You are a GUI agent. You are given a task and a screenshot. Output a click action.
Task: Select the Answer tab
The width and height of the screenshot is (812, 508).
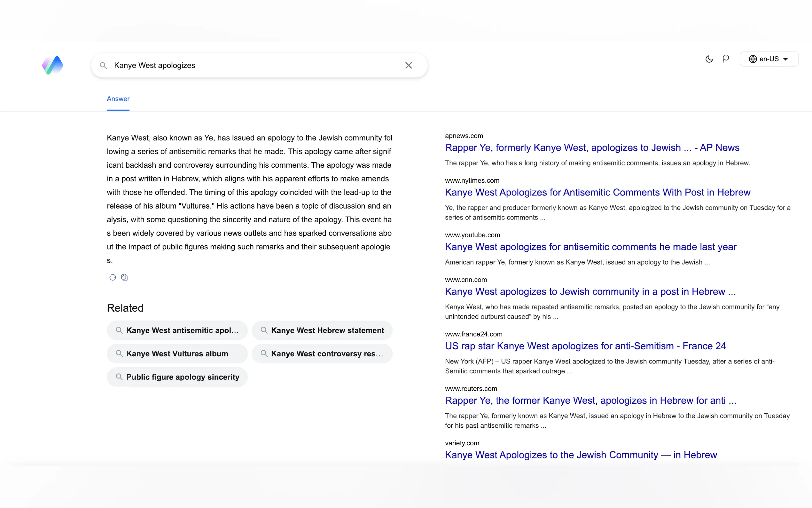click(x=118, y=99)
